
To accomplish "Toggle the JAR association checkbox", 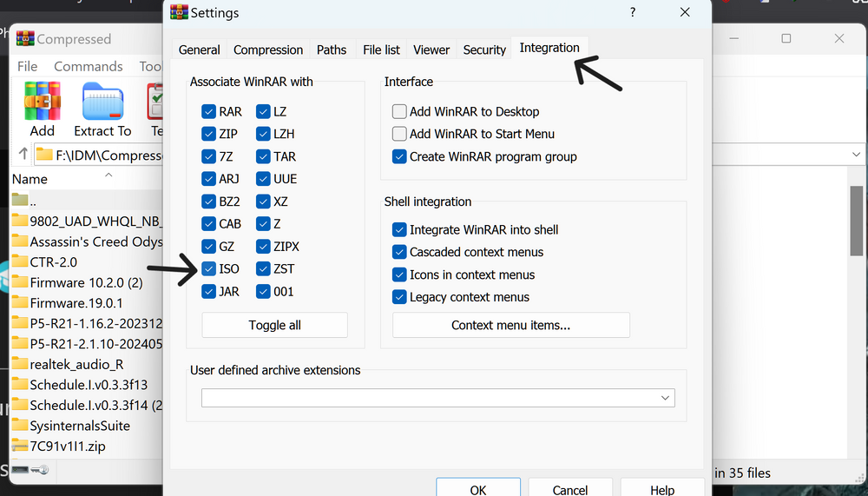I will pos(208,292).
